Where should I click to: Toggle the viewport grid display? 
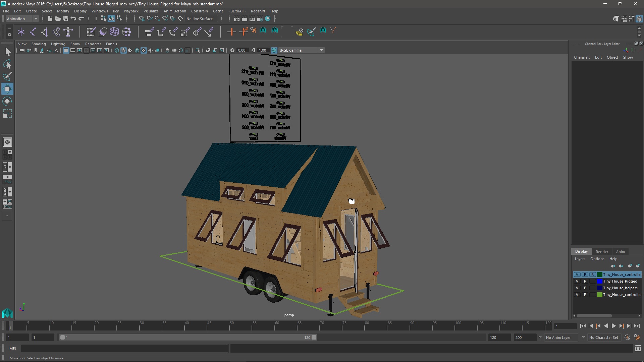coord(66,50)
